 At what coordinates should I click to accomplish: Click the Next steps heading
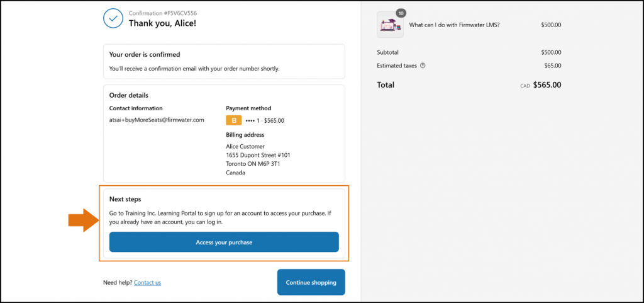[125, 199]
